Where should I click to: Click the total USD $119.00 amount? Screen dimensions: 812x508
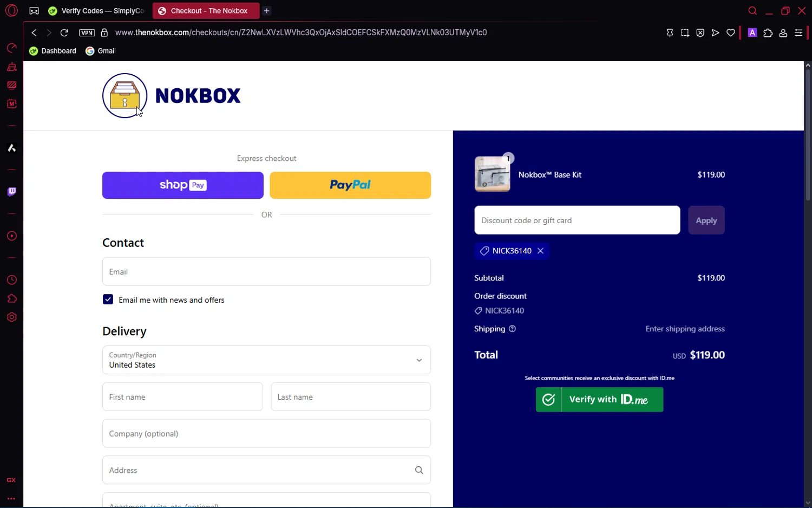pos(698,355)
